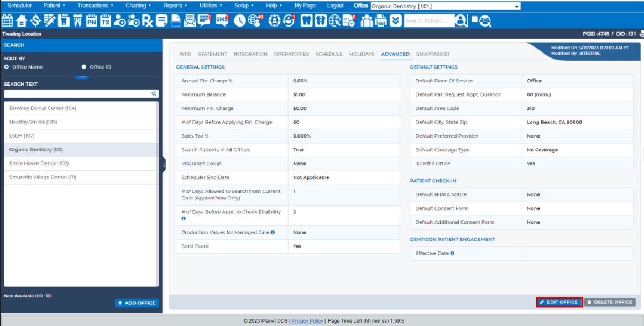The width and height of the screenshot is (644, 326).
Task: Open the globe with cursor icon
Action: 335,20
